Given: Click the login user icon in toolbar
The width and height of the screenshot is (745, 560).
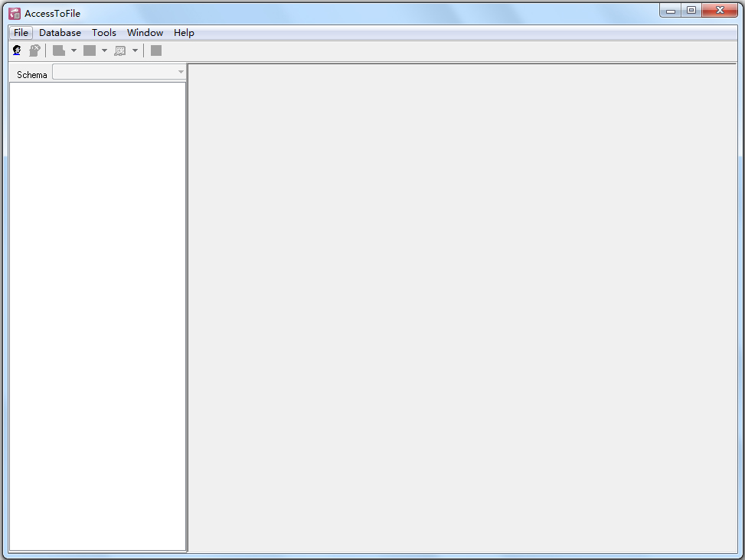Looking at the screenshot, I should point(17,50).
